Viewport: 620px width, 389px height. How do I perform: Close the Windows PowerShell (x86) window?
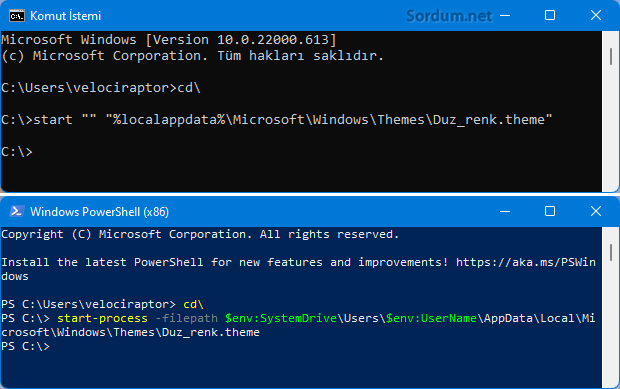click(595, 211)
